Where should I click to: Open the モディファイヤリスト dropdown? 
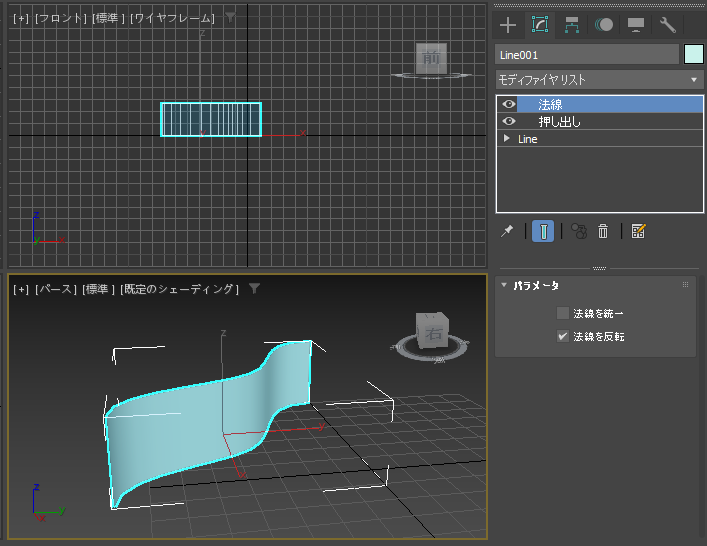(x=600, y=79)
